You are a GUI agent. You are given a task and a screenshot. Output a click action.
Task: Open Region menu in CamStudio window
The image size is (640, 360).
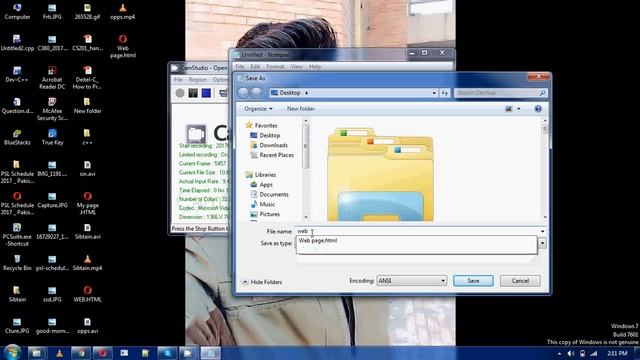198,80
